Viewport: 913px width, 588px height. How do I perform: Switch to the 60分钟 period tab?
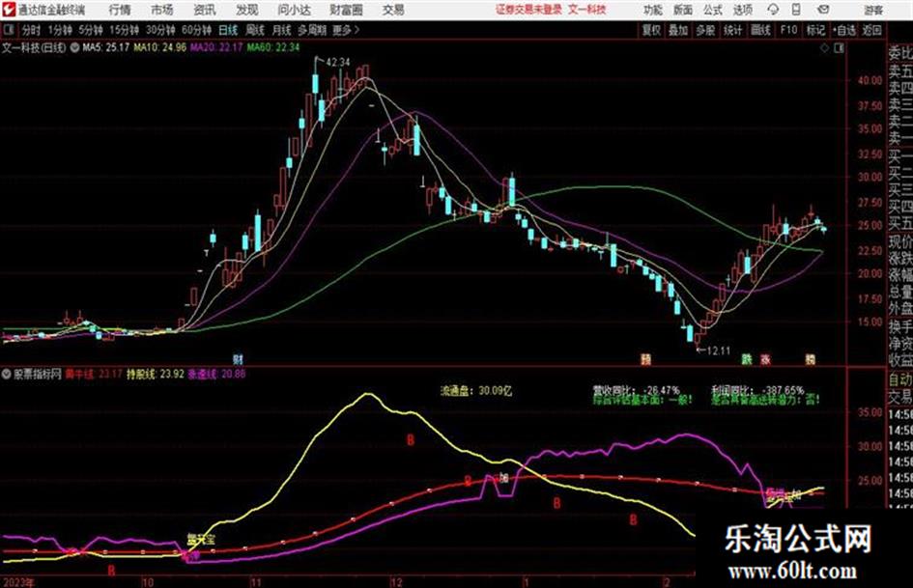point(196,30)
